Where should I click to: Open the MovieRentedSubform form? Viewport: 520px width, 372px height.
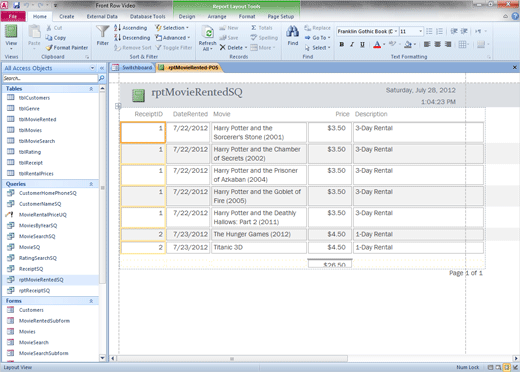[44, 321]
